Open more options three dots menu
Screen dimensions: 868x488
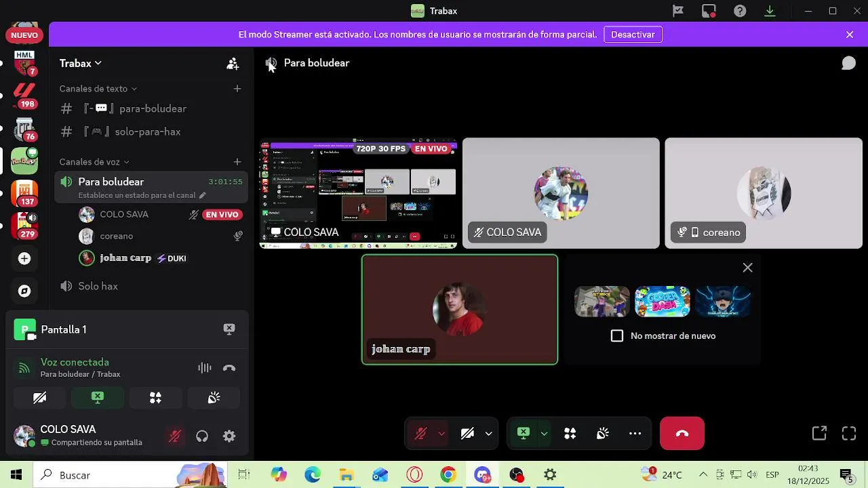[x=635, y=434]
